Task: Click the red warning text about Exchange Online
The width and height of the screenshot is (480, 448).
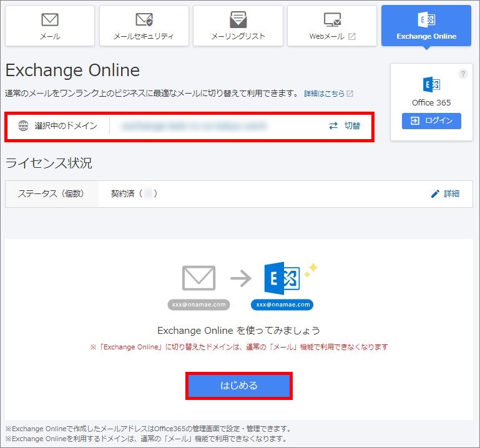Action: (239, 347)
